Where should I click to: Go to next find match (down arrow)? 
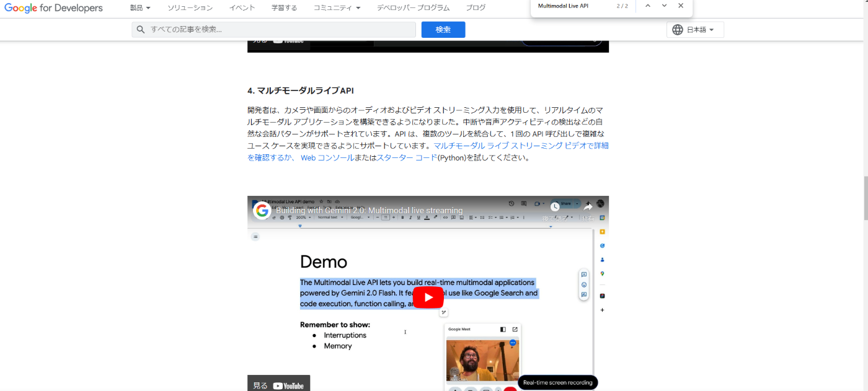[x=665, y=6]
